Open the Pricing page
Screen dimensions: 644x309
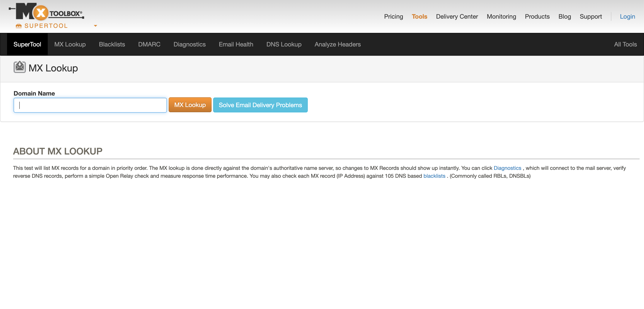coord(393,16)
